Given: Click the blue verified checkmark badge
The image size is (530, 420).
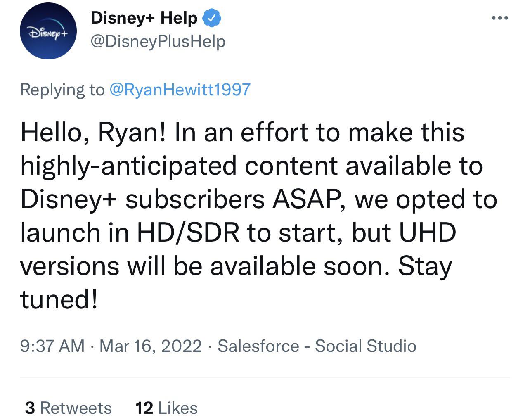Looking at the screenshot, I should tap(211, 18).
